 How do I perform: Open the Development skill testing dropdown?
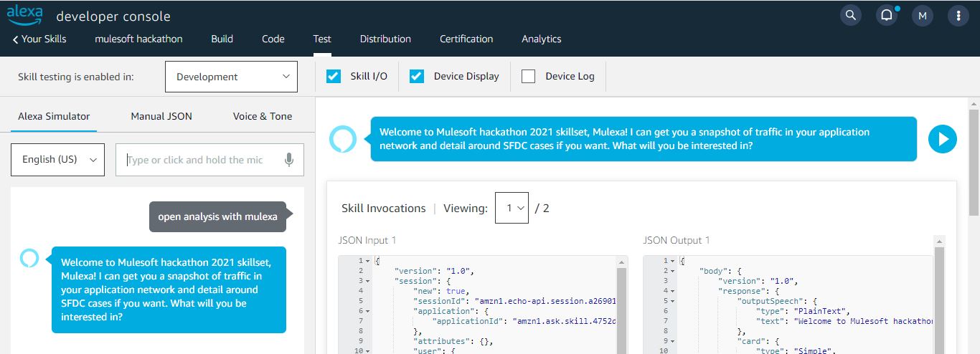click(231, 77)
